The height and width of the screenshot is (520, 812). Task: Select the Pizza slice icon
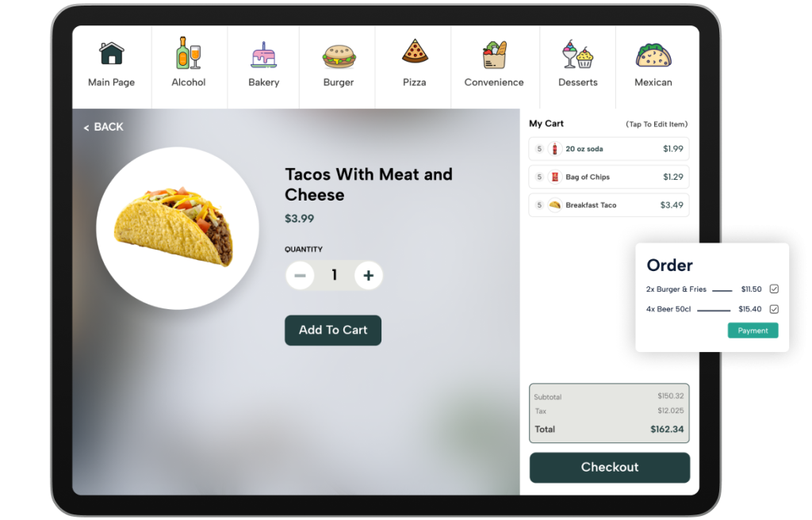pos(415,51)
